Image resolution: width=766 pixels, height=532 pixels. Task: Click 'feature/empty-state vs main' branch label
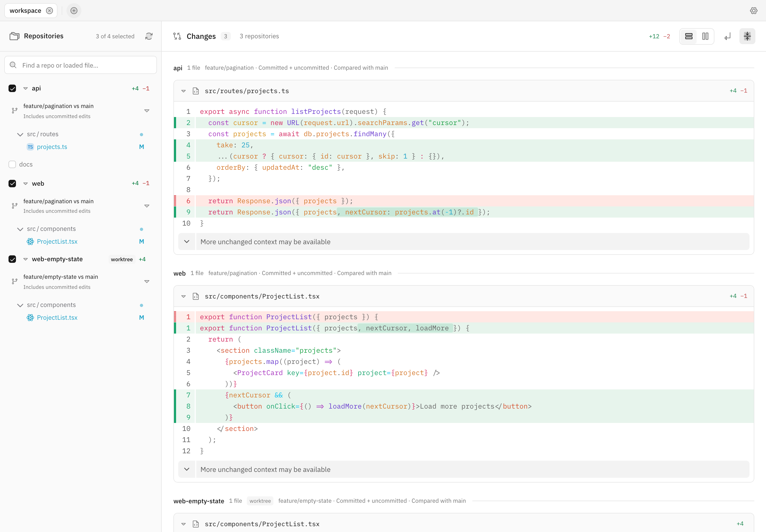pos(61,277)
